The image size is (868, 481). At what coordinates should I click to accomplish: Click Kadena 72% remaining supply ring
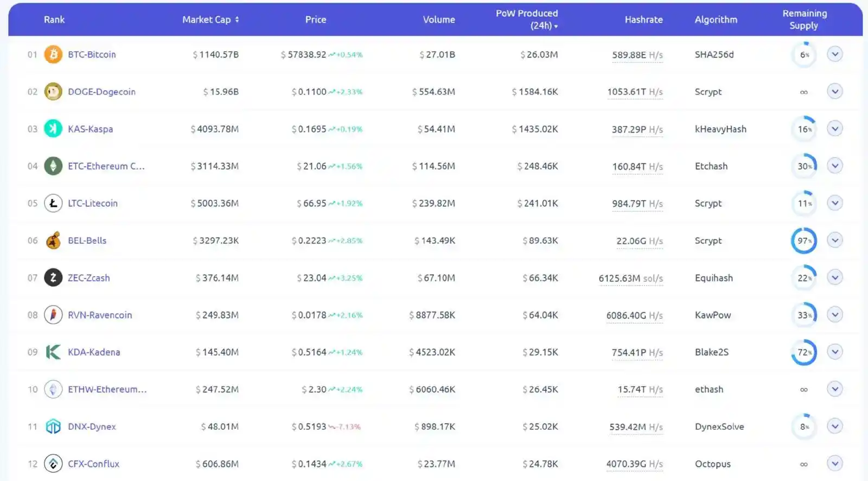tap(803, 352)
